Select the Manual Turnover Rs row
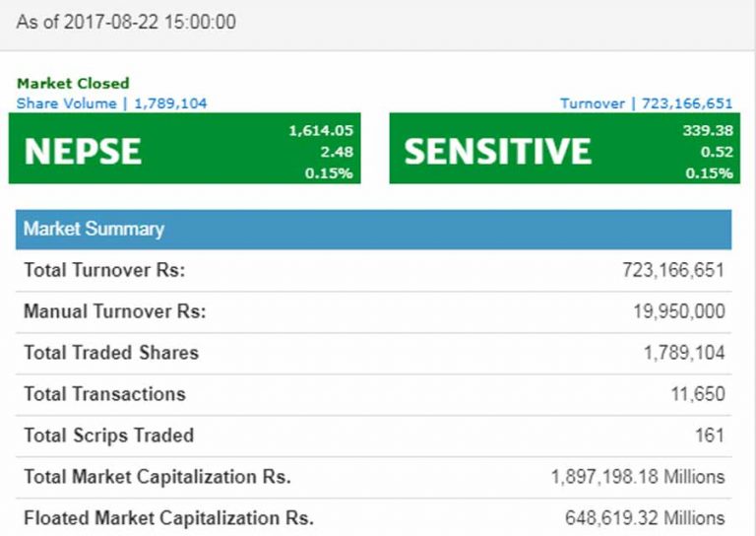756x536 pixels. point(374,311)
